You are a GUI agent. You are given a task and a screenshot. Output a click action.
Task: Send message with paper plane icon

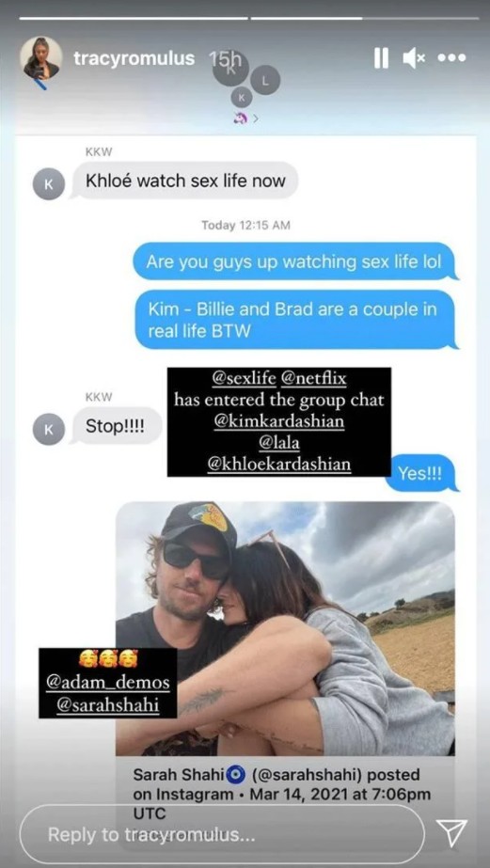pos(451,833)
